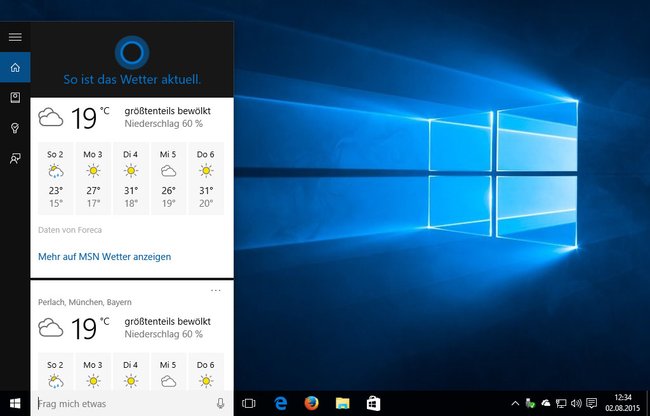
Task: Open volume speaker tray icon
Action: (576, 403)
